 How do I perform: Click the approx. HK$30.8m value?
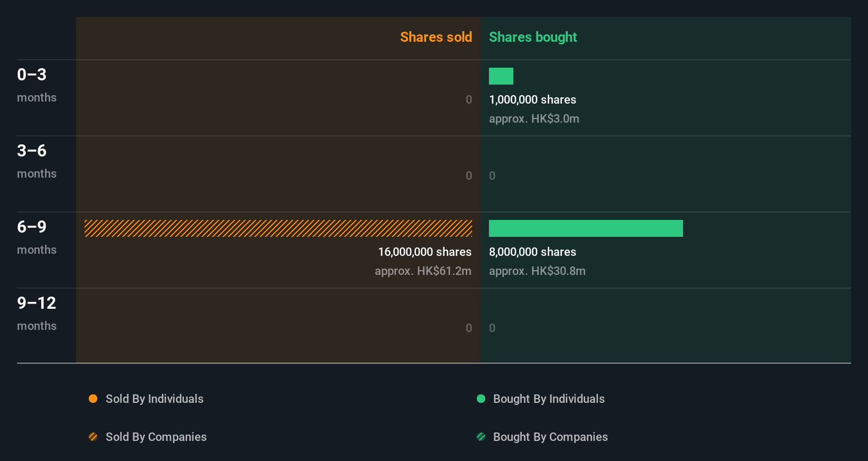(537, 271)
